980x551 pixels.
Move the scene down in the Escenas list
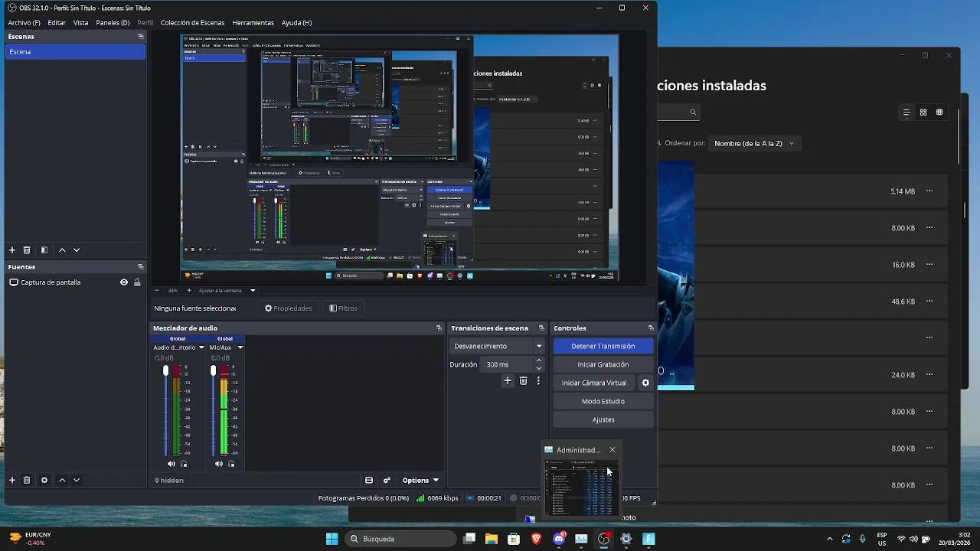(x=77, y=250)
